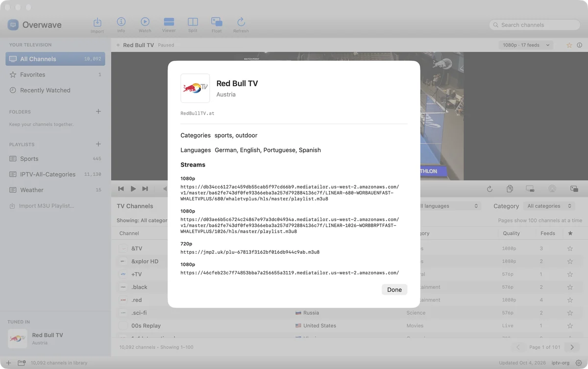Click the info circle in player header
The image size is (588, 369).
[x=580, y=45]
